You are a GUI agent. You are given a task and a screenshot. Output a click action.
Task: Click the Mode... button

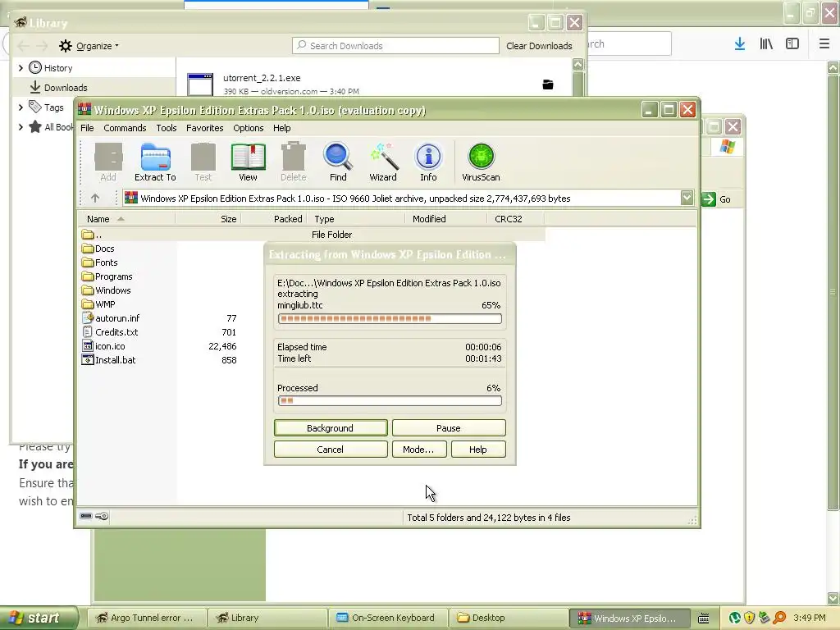[418, 450]
